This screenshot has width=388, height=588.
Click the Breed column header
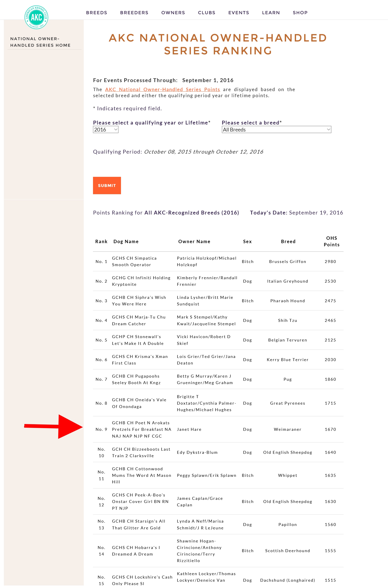tap(288, 242)
